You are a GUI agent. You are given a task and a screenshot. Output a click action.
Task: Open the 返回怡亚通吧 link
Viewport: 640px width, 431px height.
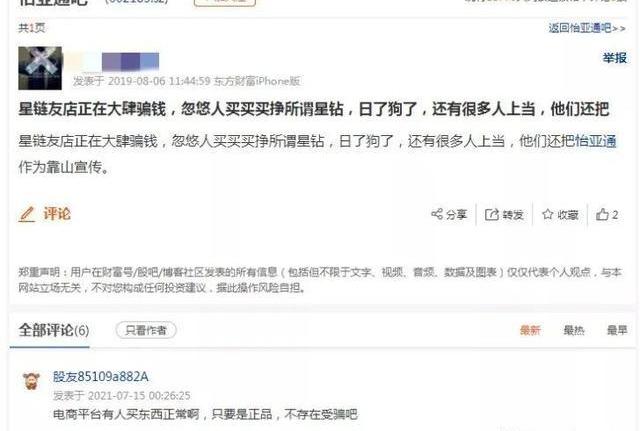[587, 28]
